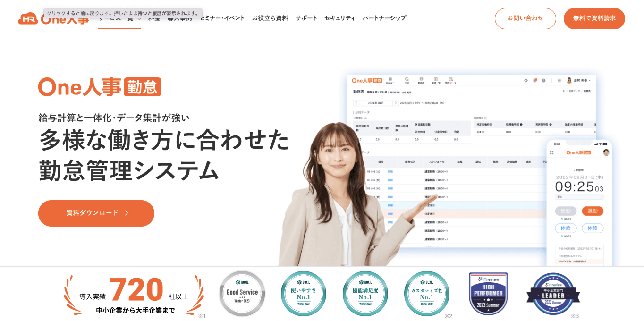The image size is (644, 321).
Task: Open the パートナーシップ menu item
Action: [384, 18]
